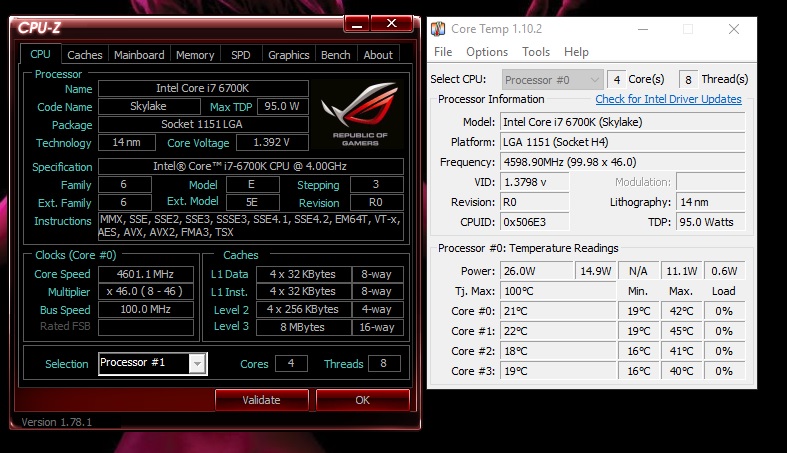Minimize the Core Temp window
The image size is (787, 453).
642,29
